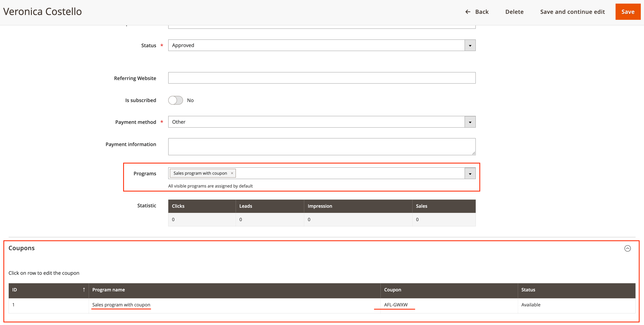
Task: Toggle the Is subscribed switch
Action: 175,100
